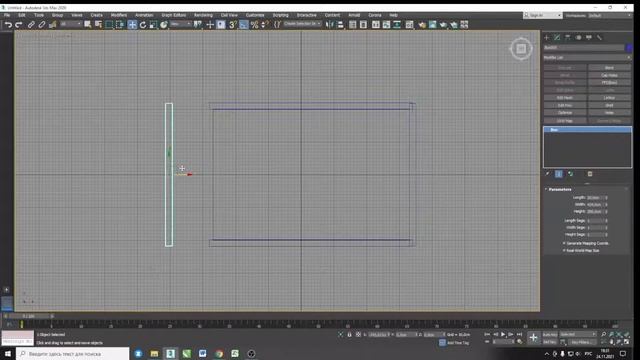Open the Rendering menu

(203, 15)
